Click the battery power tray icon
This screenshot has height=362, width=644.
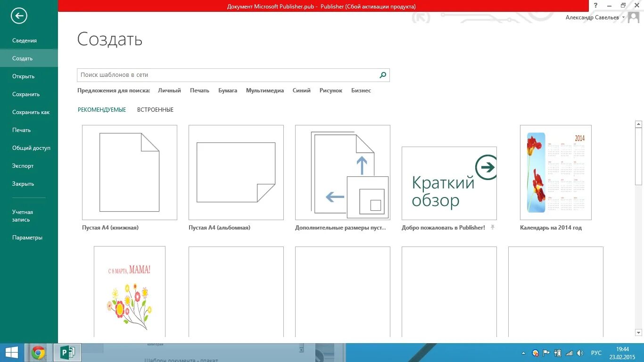[558, 353]
